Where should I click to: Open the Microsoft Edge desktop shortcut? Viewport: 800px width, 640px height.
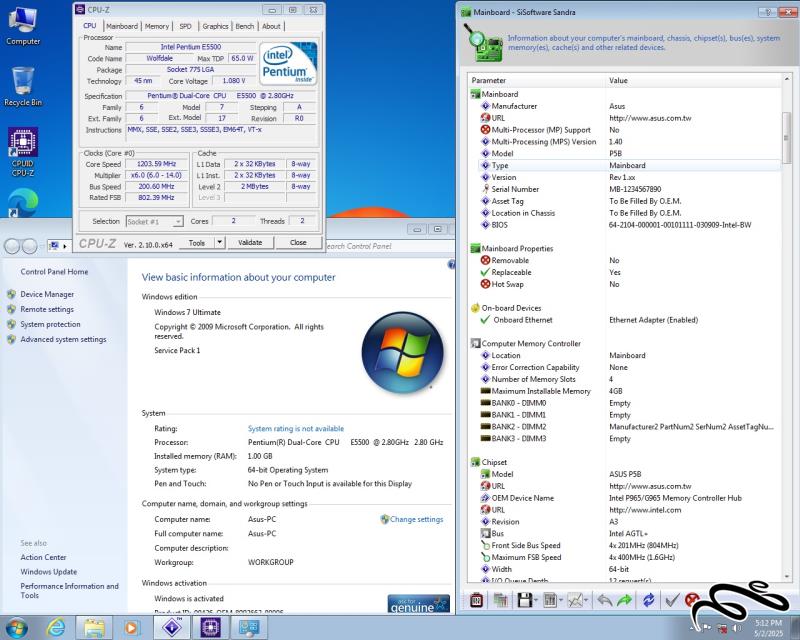pos(23,203)
